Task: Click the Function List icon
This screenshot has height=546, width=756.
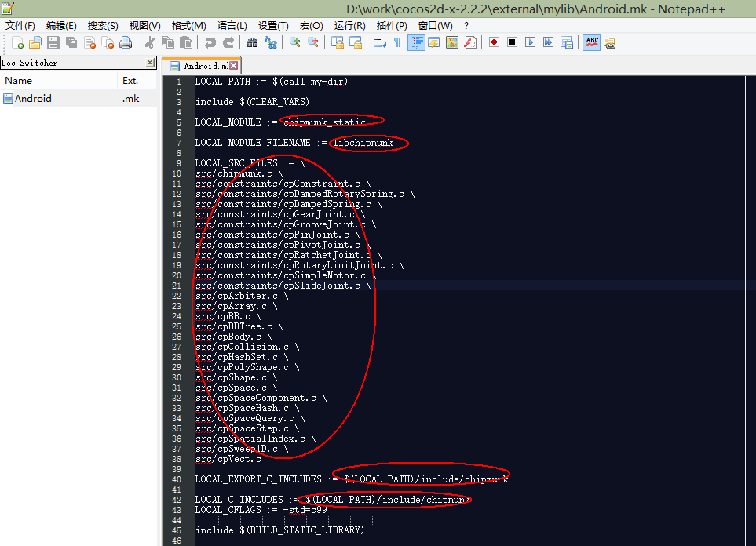Action: pos(470,43)
